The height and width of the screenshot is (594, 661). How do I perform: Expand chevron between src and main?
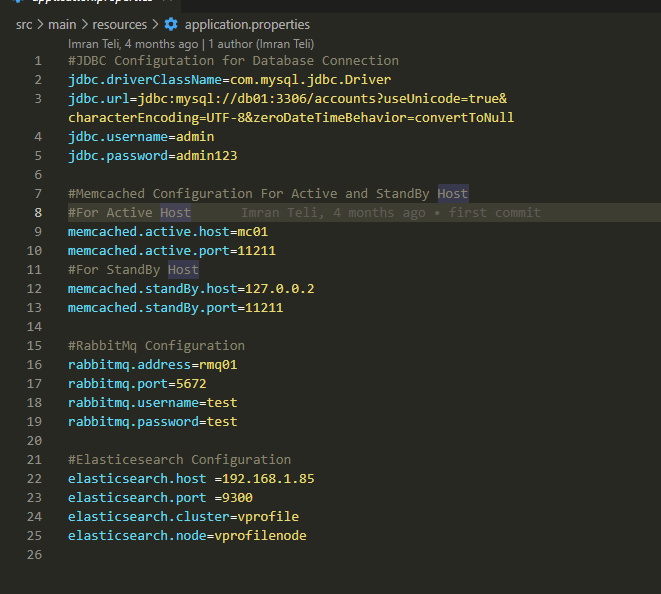40,24
